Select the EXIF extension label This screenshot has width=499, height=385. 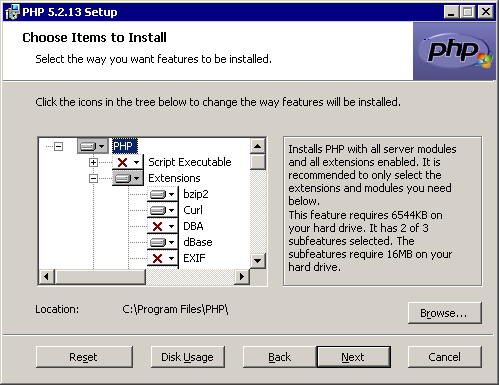click(194, 258)
